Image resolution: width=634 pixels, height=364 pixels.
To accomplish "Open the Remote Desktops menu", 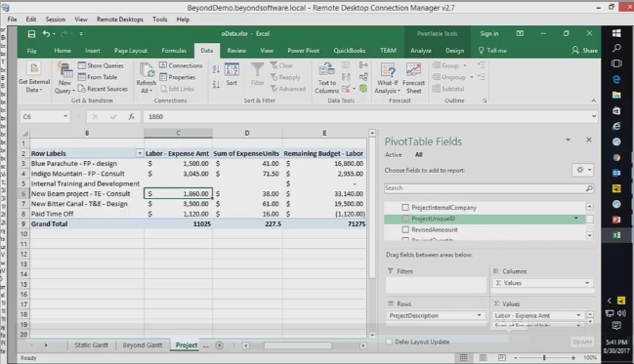I will (120, 20).
